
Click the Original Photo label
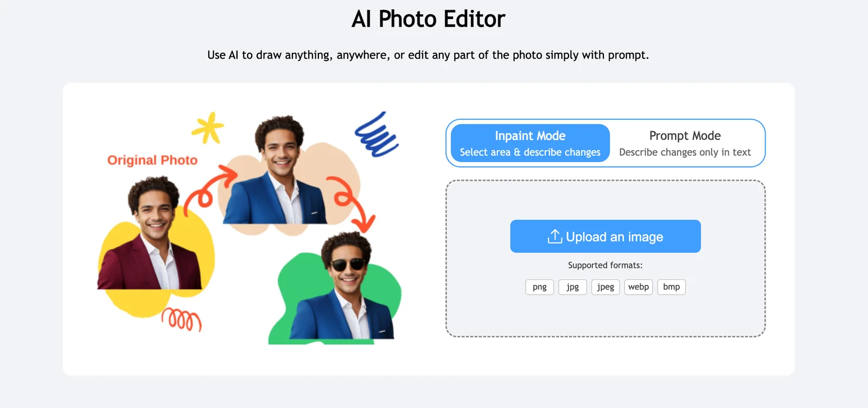click(x=152, y=160)
